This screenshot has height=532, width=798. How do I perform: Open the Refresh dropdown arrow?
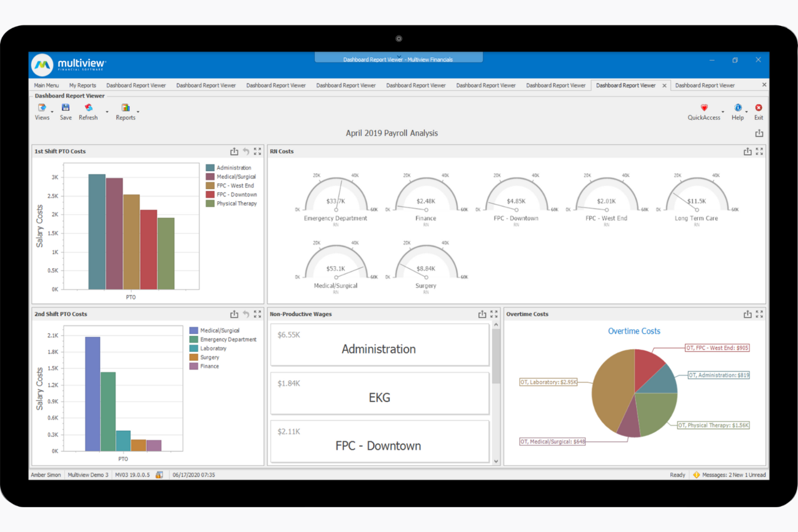[x=107, y=112]
